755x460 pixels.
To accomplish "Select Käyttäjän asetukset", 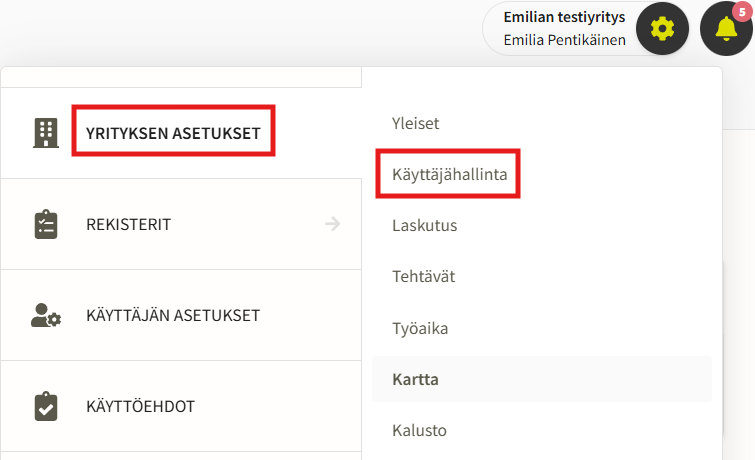I will 173,315.
